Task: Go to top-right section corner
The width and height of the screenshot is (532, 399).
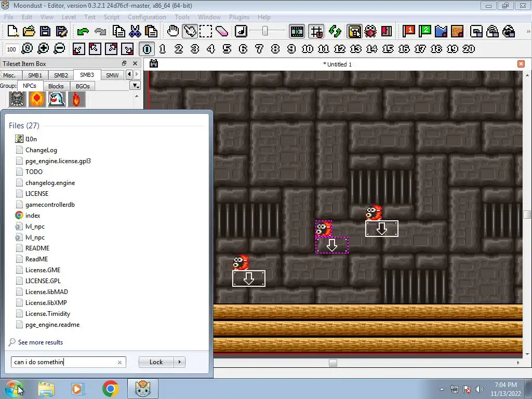Action: (x=111, y=49)
